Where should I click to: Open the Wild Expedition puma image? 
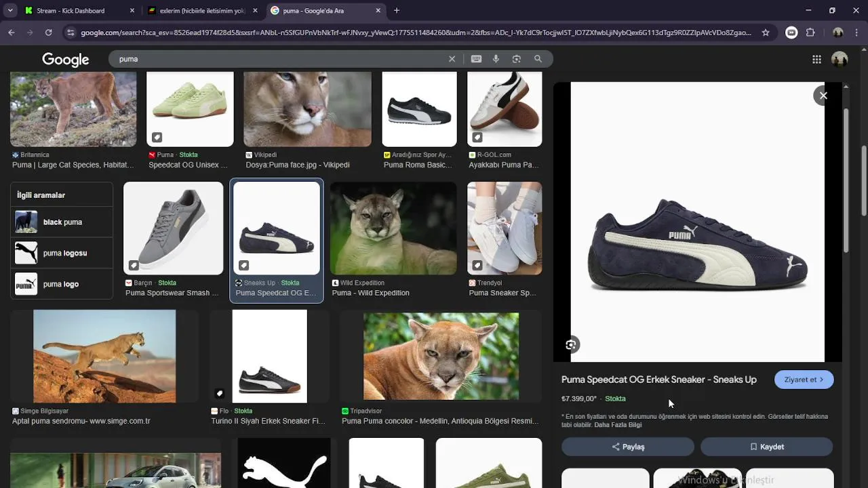pos(393,228)
